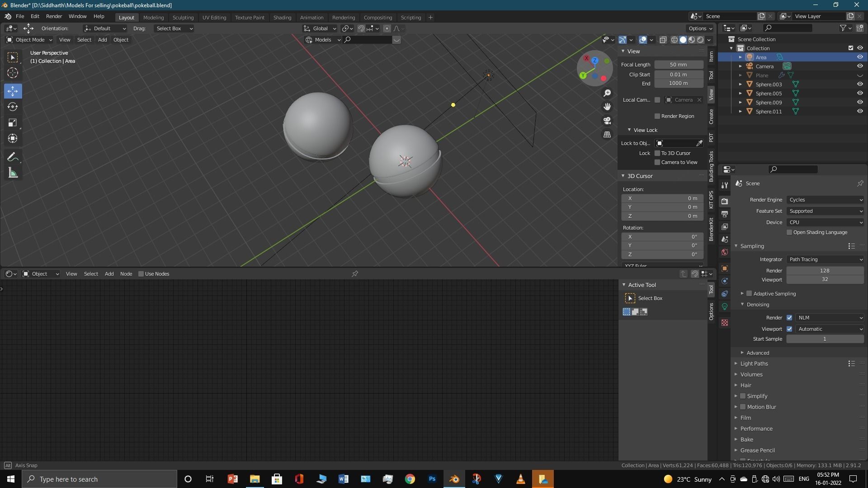Screen dimensions: 868x488
Task: Open the Add menu in 3D viewport
Action: [102, 40]
